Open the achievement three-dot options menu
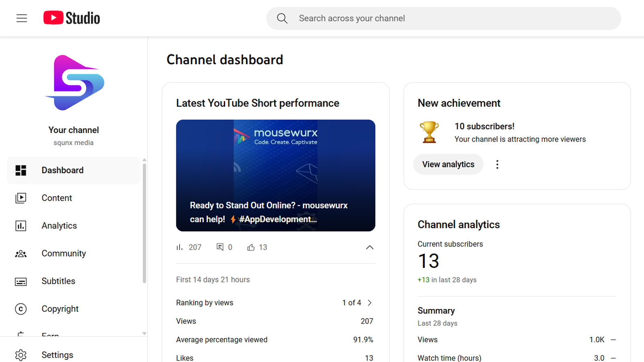Viewport: 644px width, 362px height. tap(497, 164)
